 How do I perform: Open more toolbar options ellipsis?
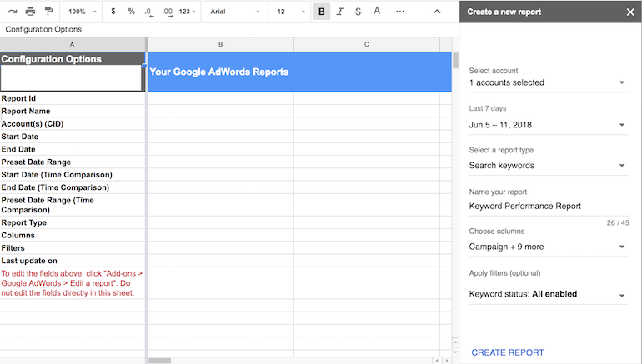pos(400,12)
